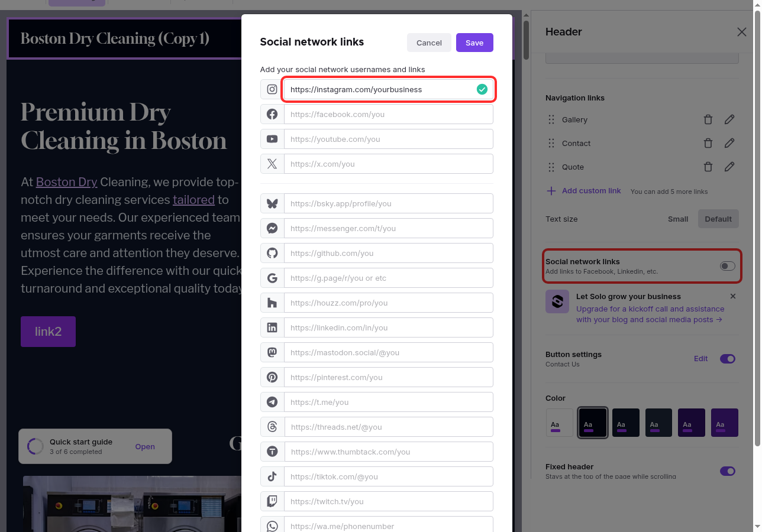Screen dimensions: 762x532
Task: Click the TikTok URL input field
Action: pos(388,476)
